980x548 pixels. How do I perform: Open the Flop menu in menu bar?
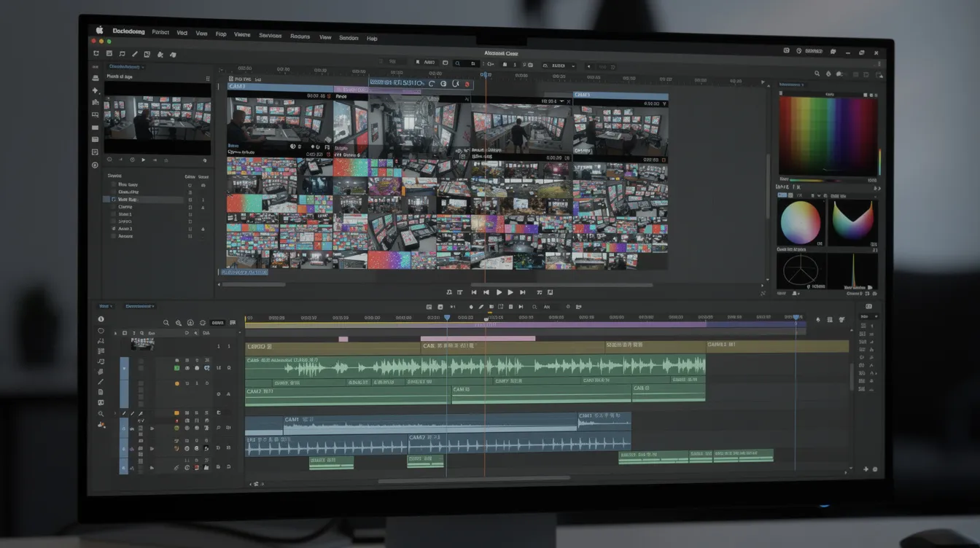pyautogui.click(x=220, y=34)
